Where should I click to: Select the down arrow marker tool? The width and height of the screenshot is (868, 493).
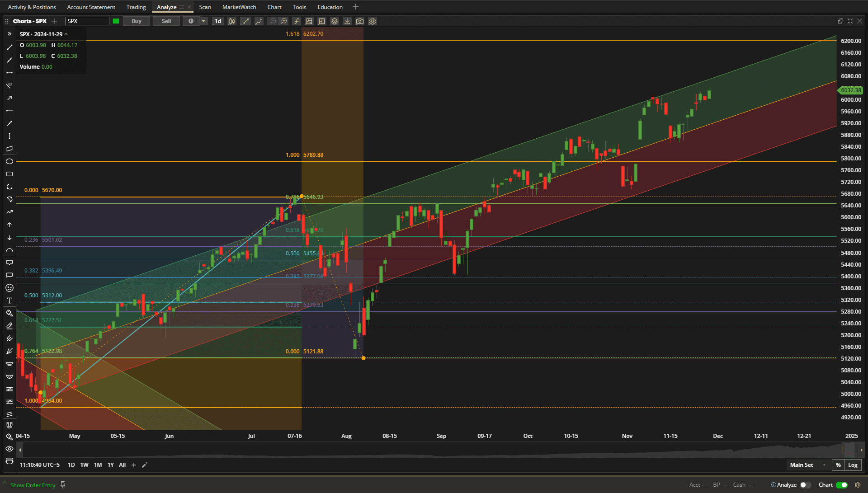[9, 237]
